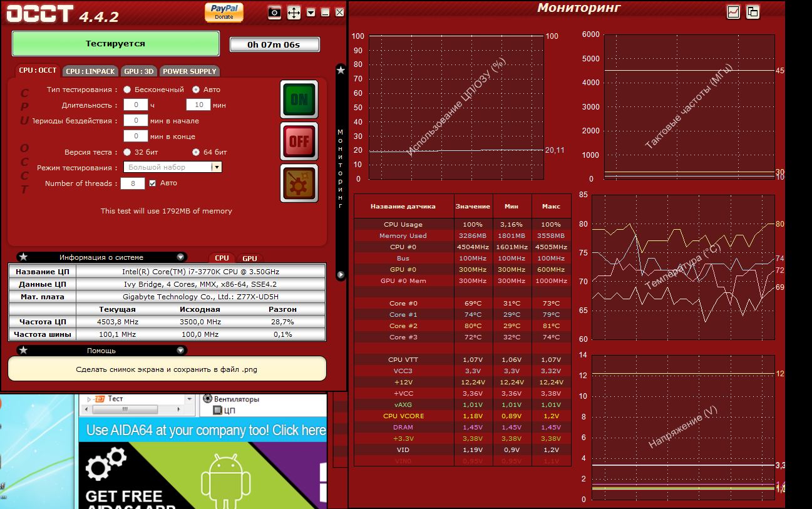
Task: Click the overlapping windows icon in Мониторинг
Action: click(x=753, y=11)
